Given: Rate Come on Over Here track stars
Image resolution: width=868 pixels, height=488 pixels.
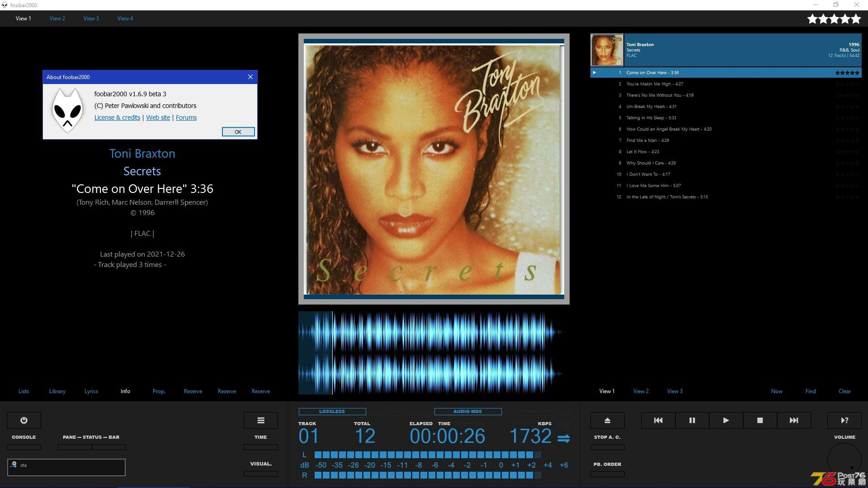Looking at the screenshot, I should pos(847,73).
